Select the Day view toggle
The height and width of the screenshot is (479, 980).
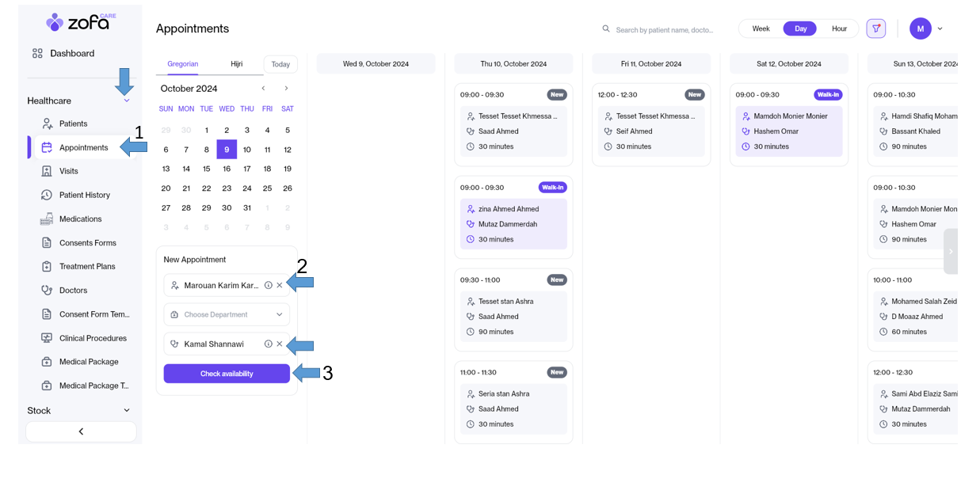click(800, 29)
